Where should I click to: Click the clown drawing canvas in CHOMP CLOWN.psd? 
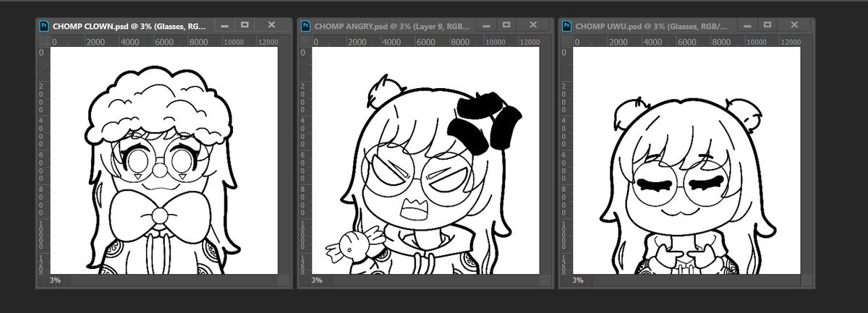(163, 160)
